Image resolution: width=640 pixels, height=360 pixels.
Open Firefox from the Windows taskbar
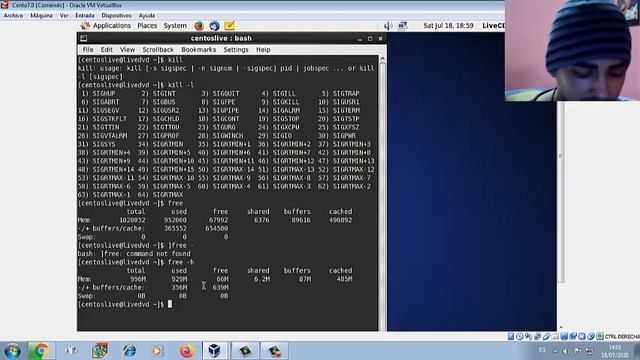[187, 351]
